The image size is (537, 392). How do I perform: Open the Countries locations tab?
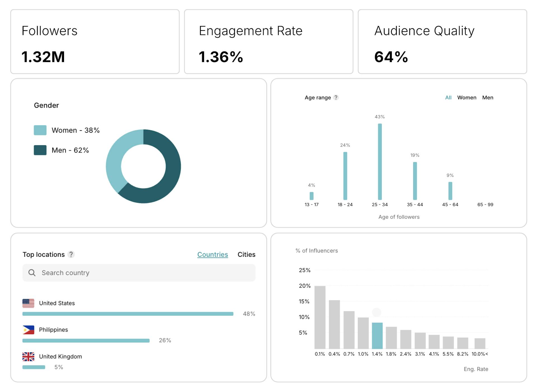click(x=213, y=255)
